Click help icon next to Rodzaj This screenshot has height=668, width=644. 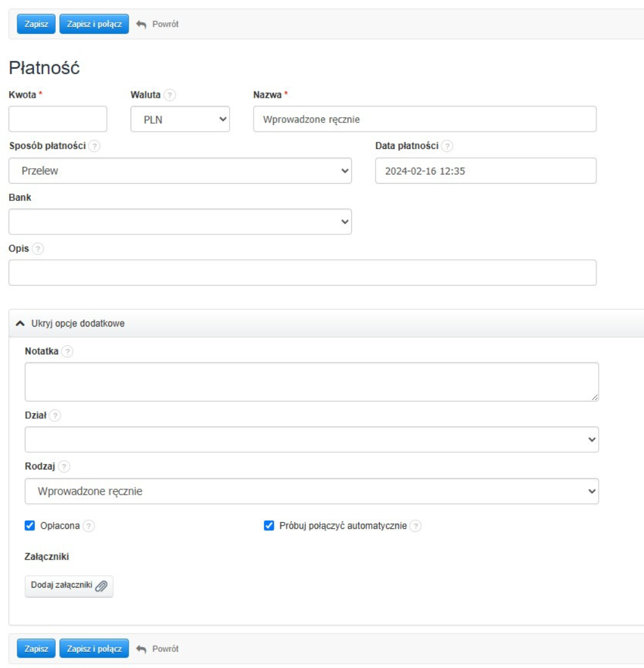click(64, 466)
